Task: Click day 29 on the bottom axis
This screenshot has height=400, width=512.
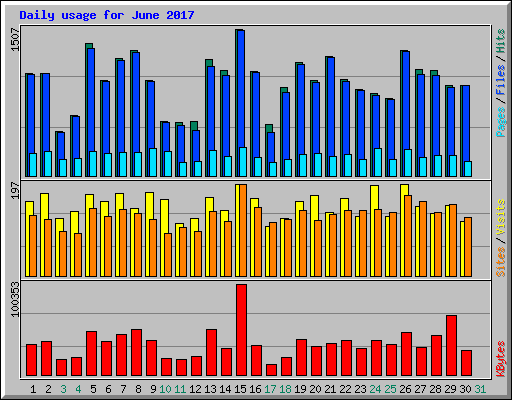Action: (x=450, y=389)
